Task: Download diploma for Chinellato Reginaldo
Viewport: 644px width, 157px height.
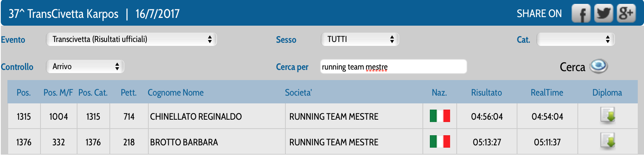Action: (607, 116)
